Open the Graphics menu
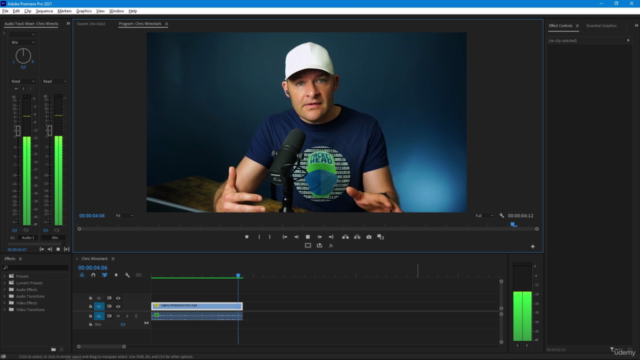 [84, 11]
